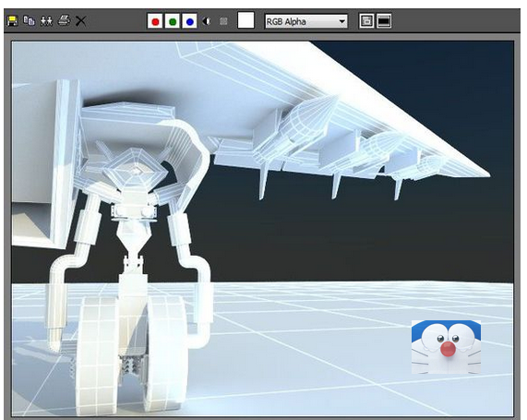Open the RGB Alpha channel dropdown

(306, 21)
